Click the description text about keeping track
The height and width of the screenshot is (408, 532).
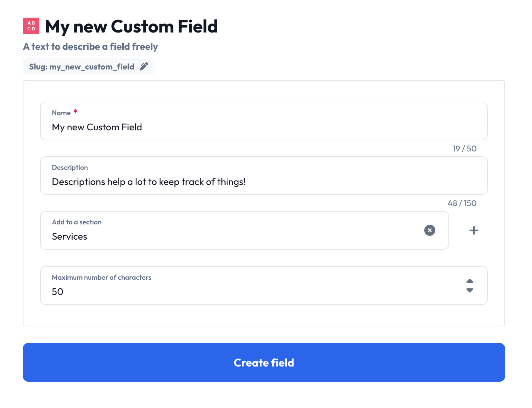[x=149, y=182]
